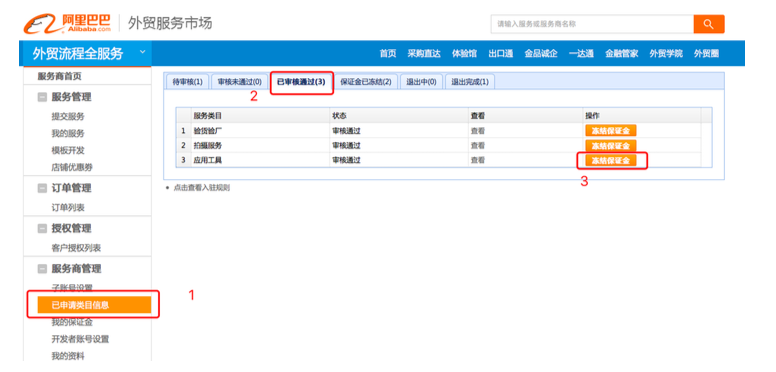Click 查看 in the 验货验厂 row

click(x=478, y=131)
